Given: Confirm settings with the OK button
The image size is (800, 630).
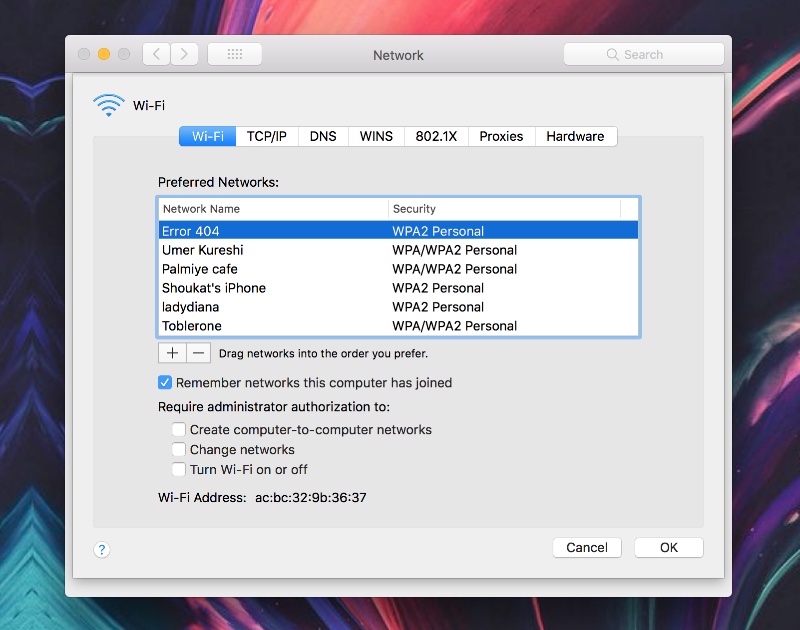Looking at the screenshot, I should pos(668,547).
